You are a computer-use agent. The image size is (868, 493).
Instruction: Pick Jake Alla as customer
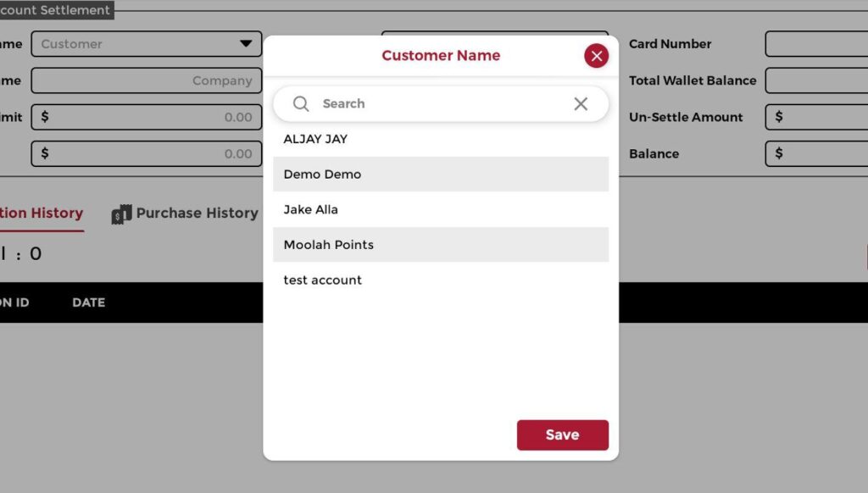tap(310, 209)
